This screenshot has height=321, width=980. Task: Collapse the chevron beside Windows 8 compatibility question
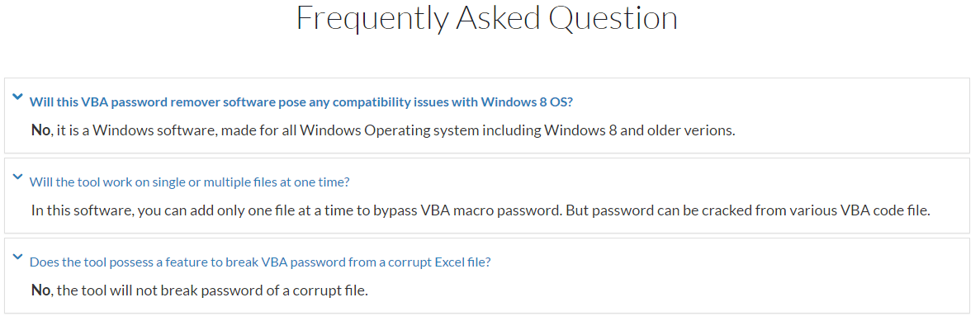[x=17, y=97]
